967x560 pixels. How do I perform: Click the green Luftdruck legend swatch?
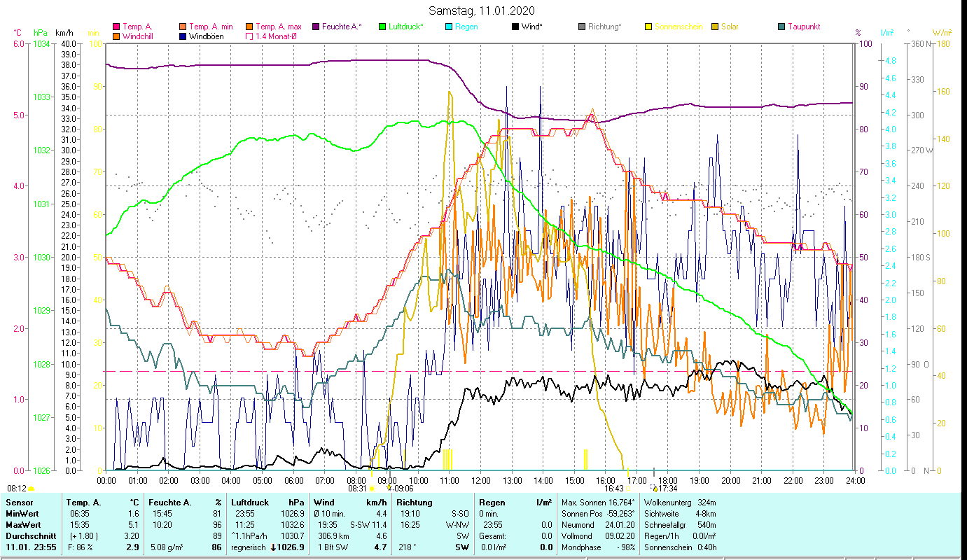click(382, 27)
